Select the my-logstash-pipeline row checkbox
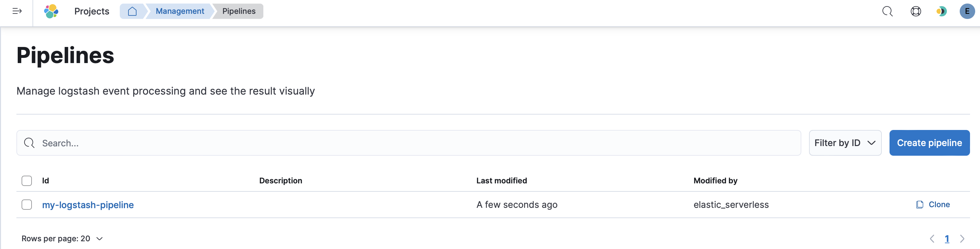Screen dimensions: 980x249 point(27,205)
